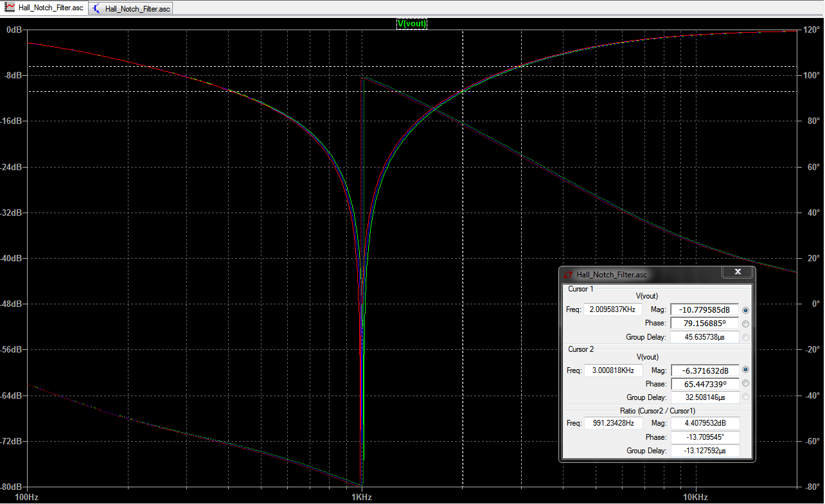Click Cursor 2 Freq field 3.000818KHz

tap(613, 370)
